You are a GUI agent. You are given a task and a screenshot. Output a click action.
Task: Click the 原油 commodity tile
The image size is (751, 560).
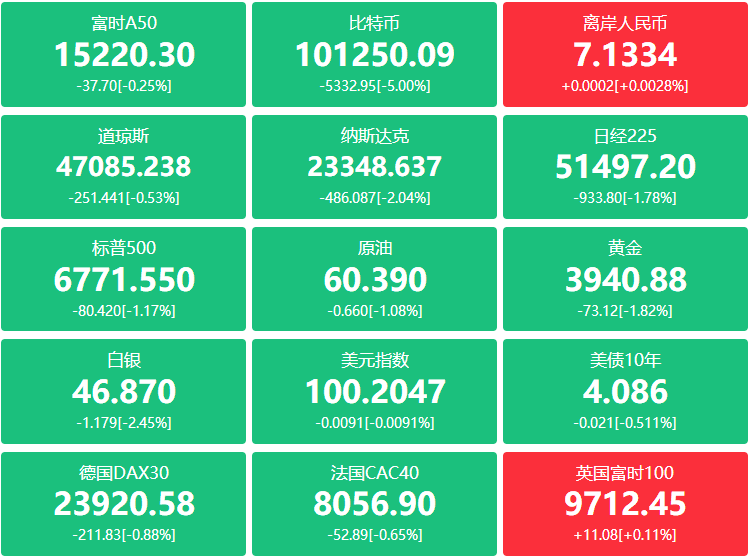click(374, 278)
